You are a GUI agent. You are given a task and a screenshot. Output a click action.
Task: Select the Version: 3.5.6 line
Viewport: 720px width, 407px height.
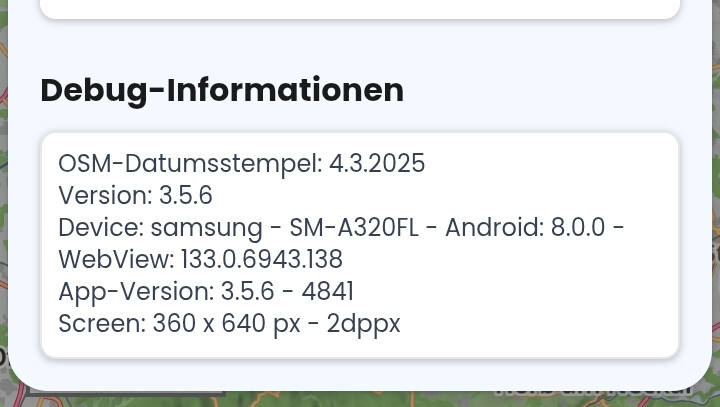pyautogui.click(x=135, y=195)
